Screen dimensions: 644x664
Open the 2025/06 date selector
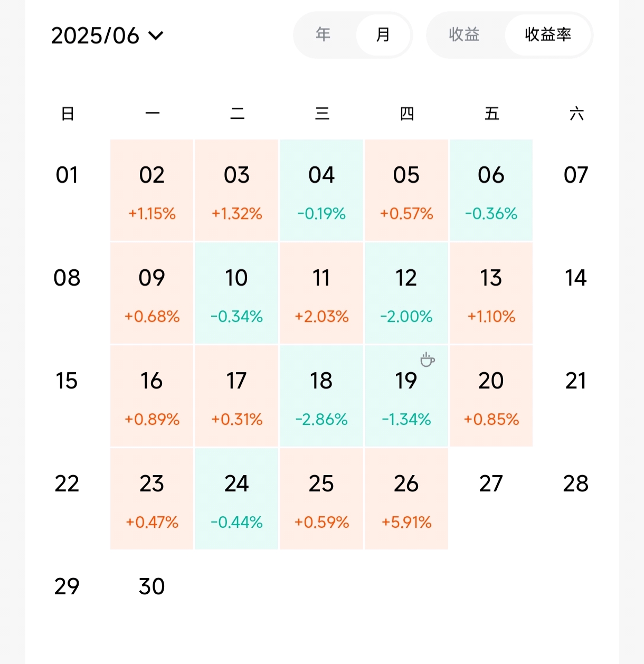click(107, 35)
